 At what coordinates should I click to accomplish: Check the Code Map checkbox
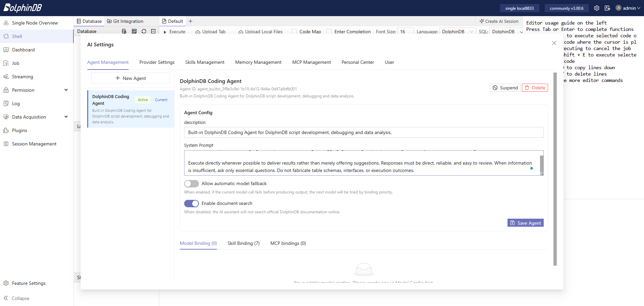click(294, 32)
